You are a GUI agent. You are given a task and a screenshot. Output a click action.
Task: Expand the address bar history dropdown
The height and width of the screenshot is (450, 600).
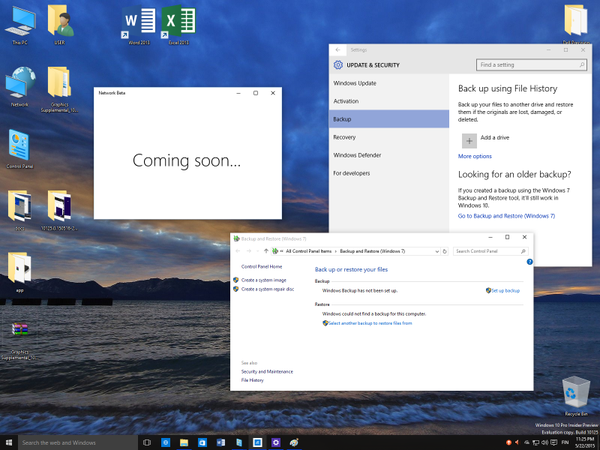(x=437, y=251)
